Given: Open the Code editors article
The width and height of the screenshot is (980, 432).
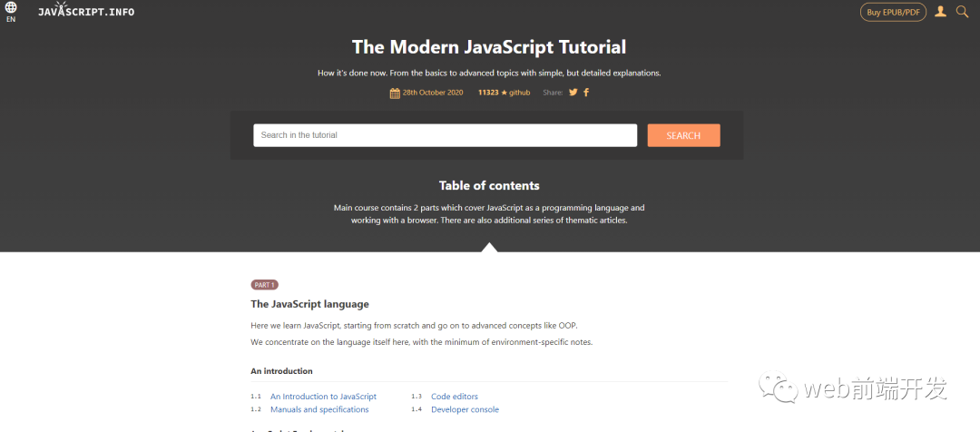Looking at the screenshot, I should [455, 397].
